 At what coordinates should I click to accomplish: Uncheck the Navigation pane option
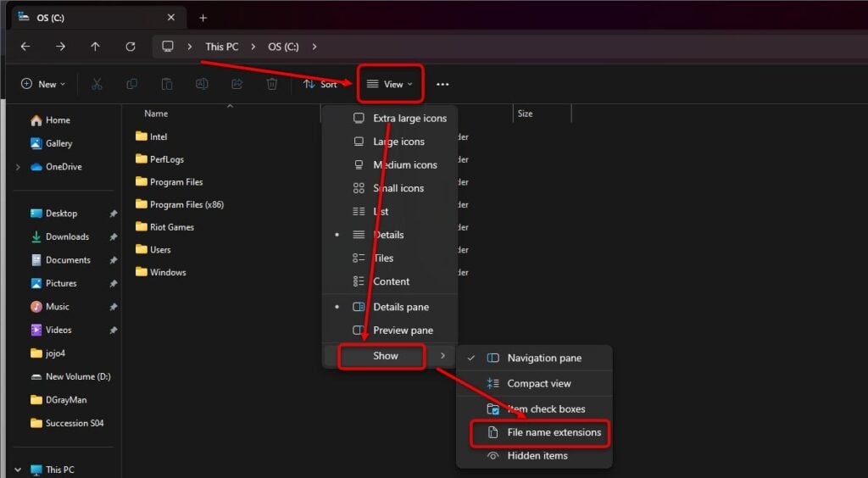coord(544,358)
